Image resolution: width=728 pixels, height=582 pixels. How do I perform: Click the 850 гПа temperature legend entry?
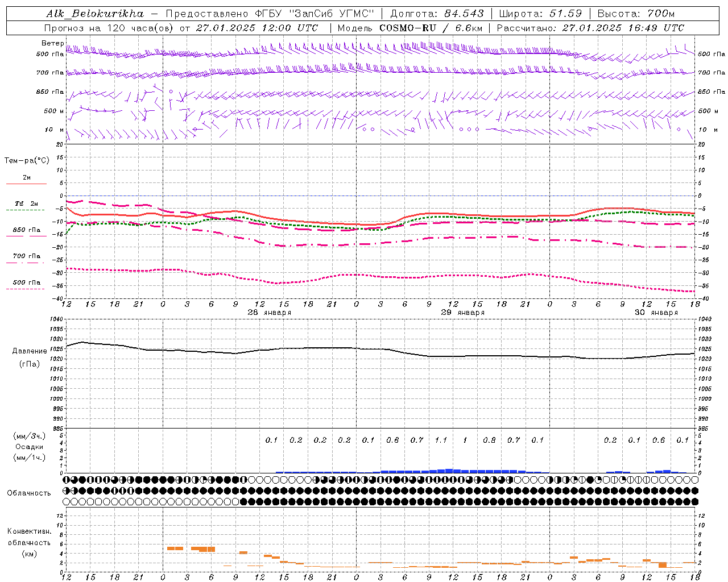click(x=27, y=230)
